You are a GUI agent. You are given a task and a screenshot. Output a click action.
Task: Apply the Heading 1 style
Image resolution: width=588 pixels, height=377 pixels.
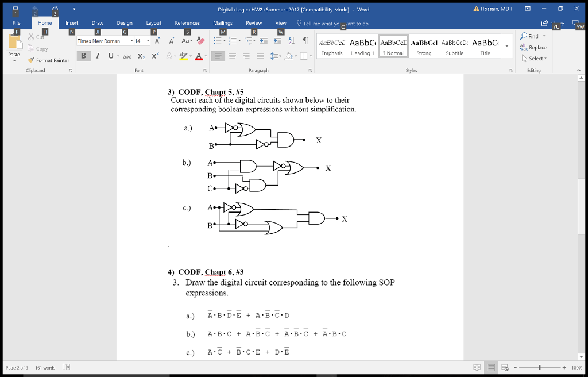coord(363,46)
